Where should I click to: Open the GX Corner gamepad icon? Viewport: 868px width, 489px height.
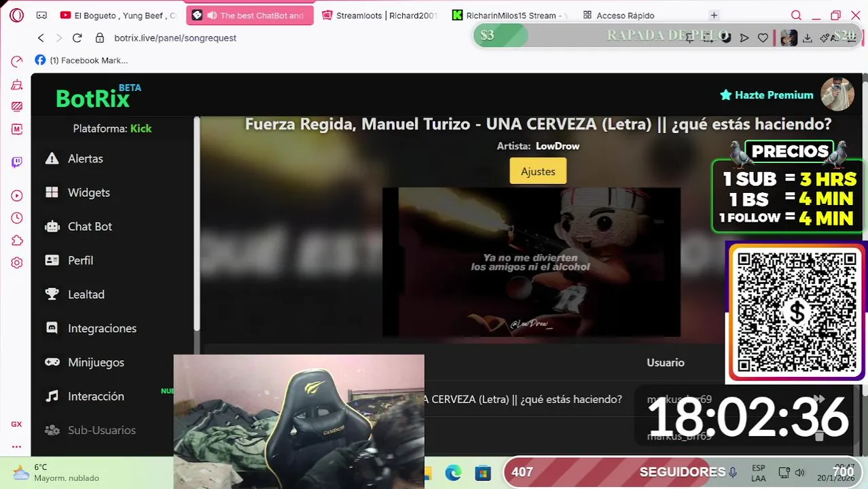click(x=41, y=15)
